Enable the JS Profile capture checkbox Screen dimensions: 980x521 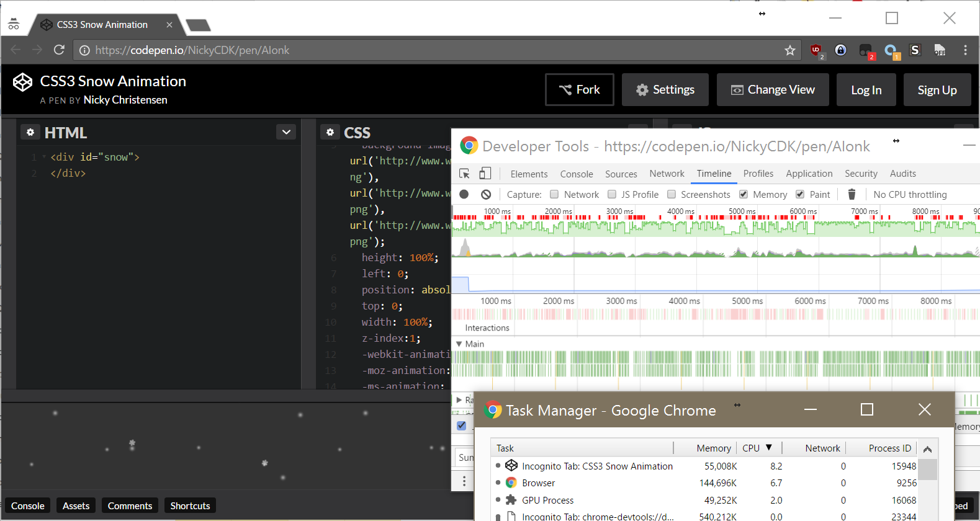pyautogui.click(x=612, y=194)
